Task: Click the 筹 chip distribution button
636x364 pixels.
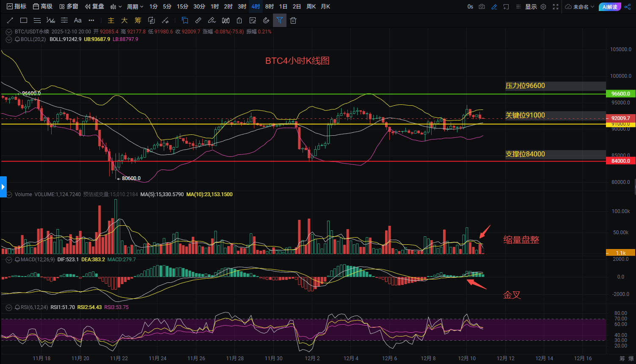Action: (138, 20)
